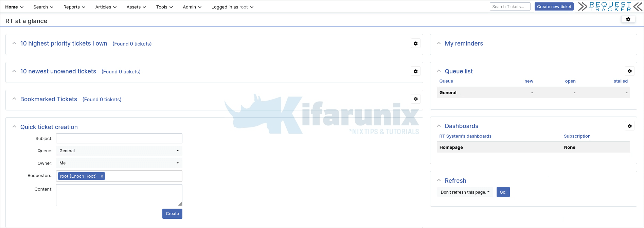Click the Request Tracker logo
The width and height of the screenshot is (644, 228).
click(x=610, y=7)
